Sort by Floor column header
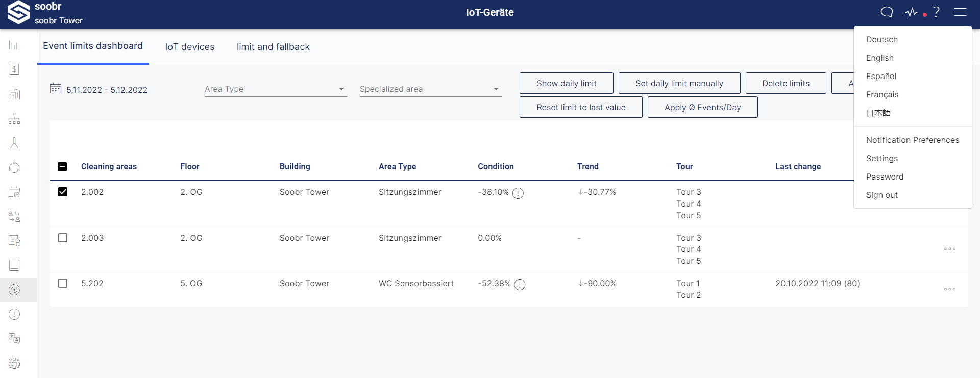This screenshot has height=378, width=980. click(189, 166)
